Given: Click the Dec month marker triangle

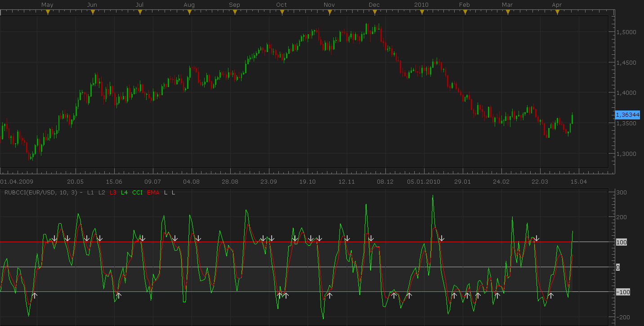Looking at the screenshot, I should click(x=375, y=12).
